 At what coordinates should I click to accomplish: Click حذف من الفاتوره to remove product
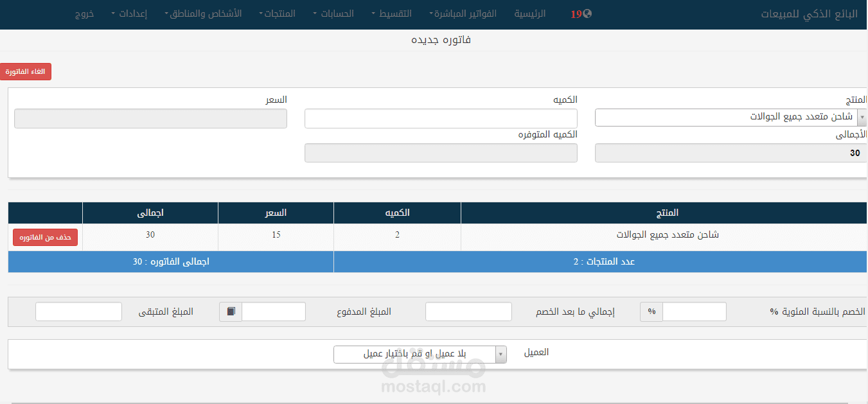pyautogui.click(x=45, y=237)
